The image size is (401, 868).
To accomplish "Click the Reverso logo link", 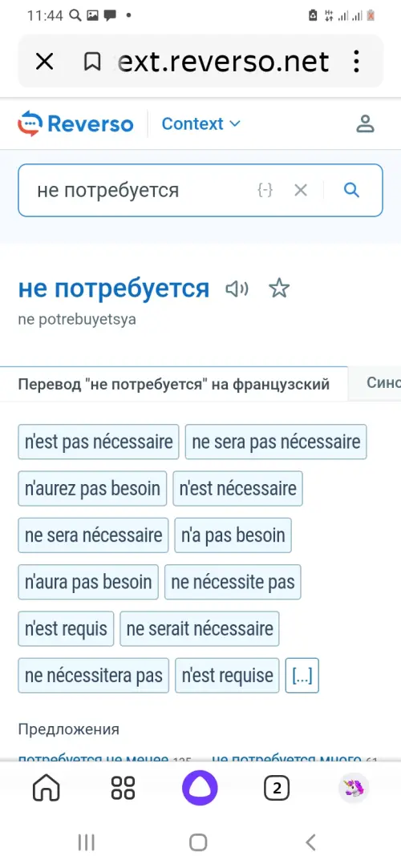I will click(75, 123).
